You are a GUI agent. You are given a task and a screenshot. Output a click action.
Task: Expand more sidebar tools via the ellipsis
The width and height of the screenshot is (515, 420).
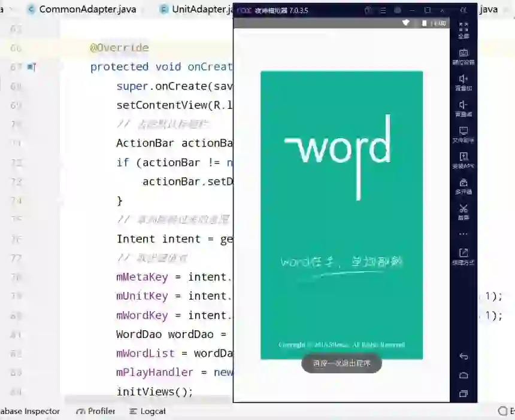[463, 233]
